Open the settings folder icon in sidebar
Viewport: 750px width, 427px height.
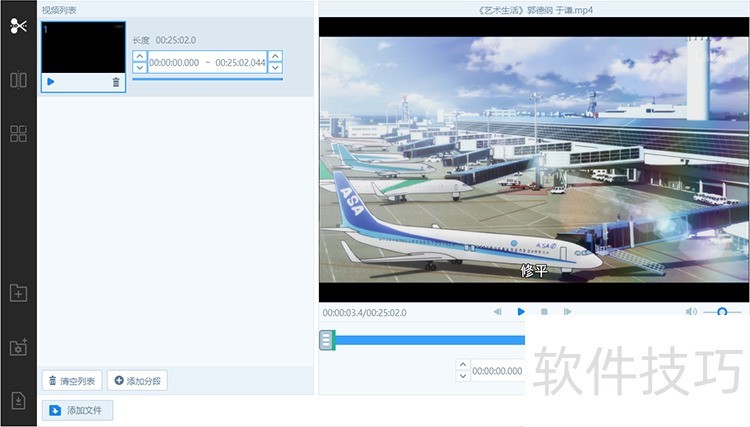(18, 347)
